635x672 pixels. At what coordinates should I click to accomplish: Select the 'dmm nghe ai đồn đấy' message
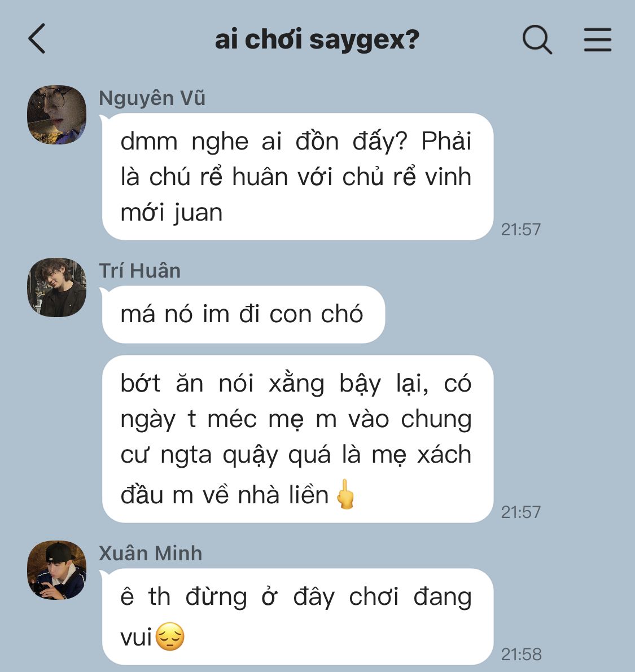pyautogui.click(x=297, y=177)
